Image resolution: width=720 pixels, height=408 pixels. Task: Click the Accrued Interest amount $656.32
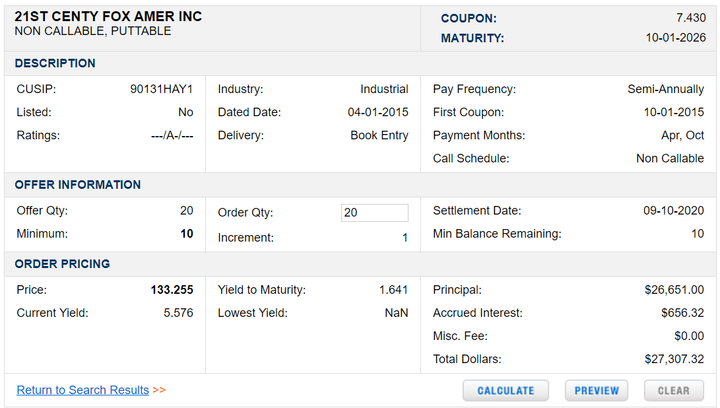click(x=680, y=313)
